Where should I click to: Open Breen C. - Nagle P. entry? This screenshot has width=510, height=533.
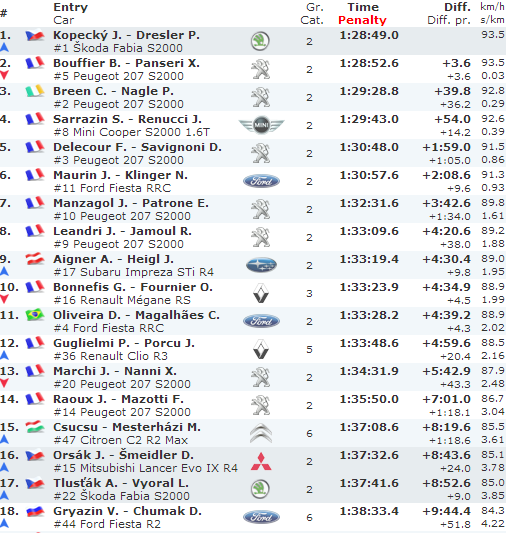(x=113, y=91)
